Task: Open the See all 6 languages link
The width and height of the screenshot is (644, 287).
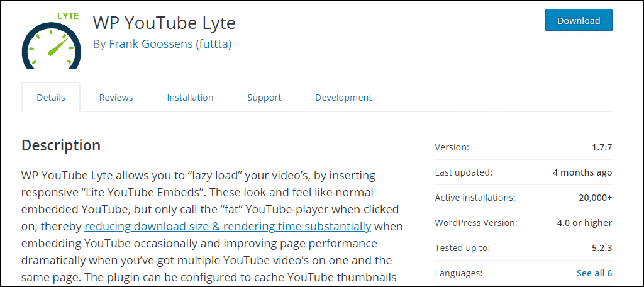Action: (594, 273)
